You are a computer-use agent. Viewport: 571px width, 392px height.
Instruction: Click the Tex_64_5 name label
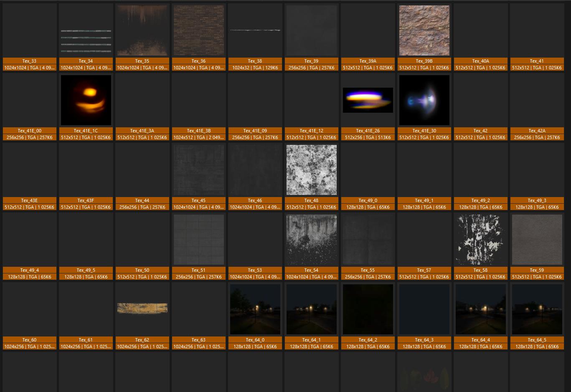point(537,340)
